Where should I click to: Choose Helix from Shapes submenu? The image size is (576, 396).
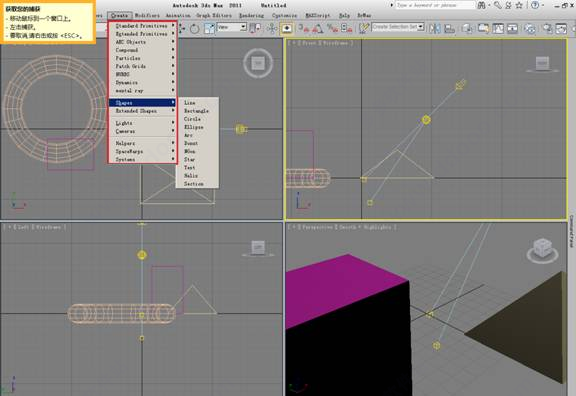[x=197, y=176]
